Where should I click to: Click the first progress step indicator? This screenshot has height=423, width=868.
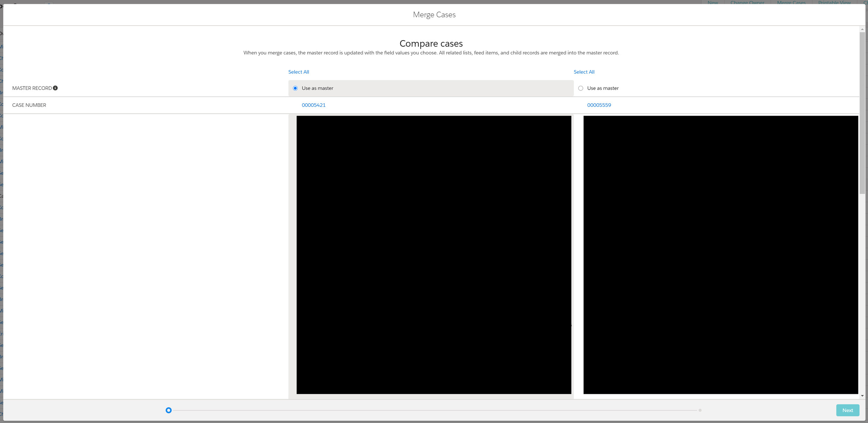[x=169, y=410]
